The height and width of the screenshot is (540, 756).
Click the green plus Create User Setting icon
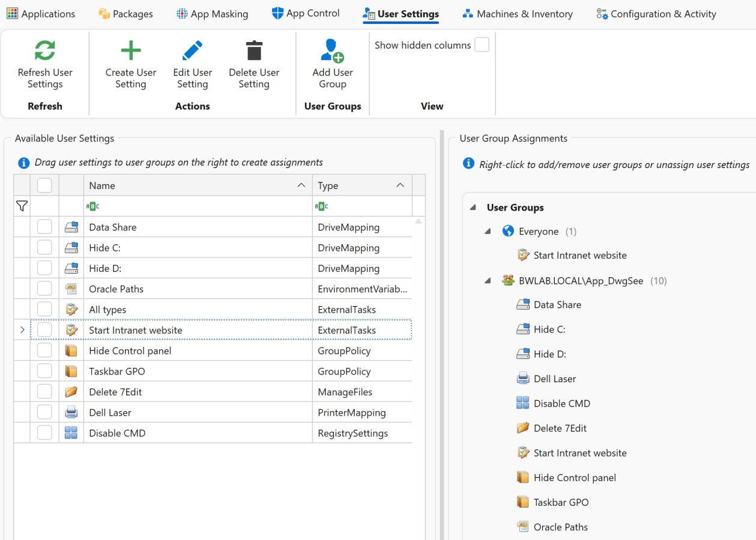click(131, 50)
